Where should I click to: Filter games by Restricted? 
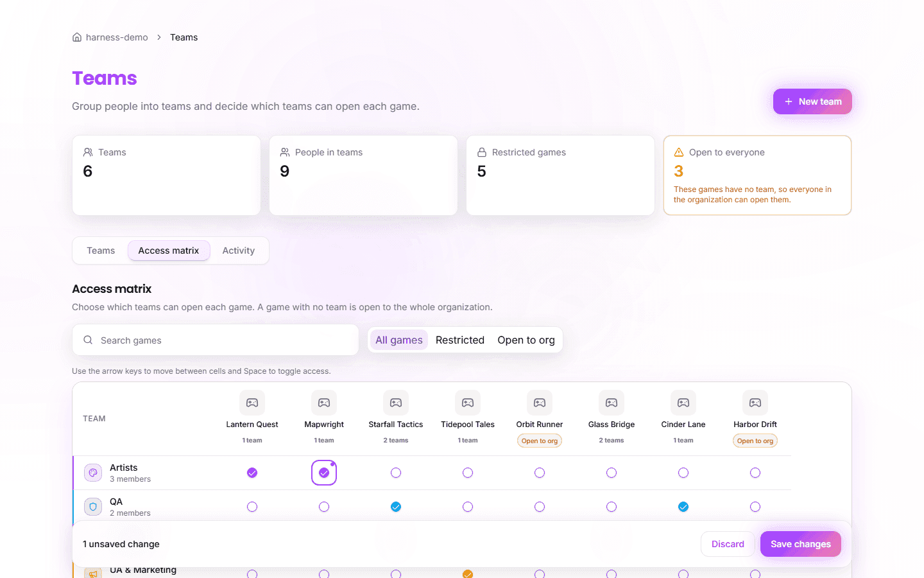pyautogui.click(x=460, y=340)
